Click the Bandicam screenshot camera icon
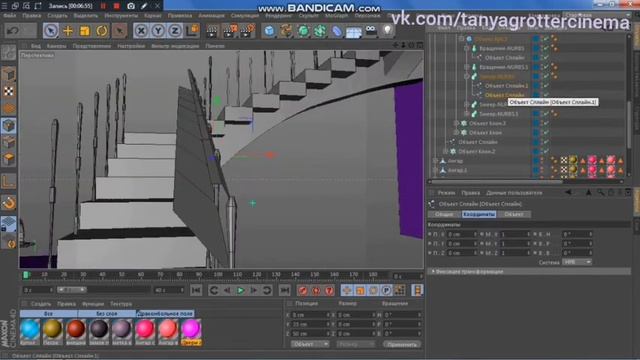The width and height of the screenshot is (640, 360). click(131, 6)
